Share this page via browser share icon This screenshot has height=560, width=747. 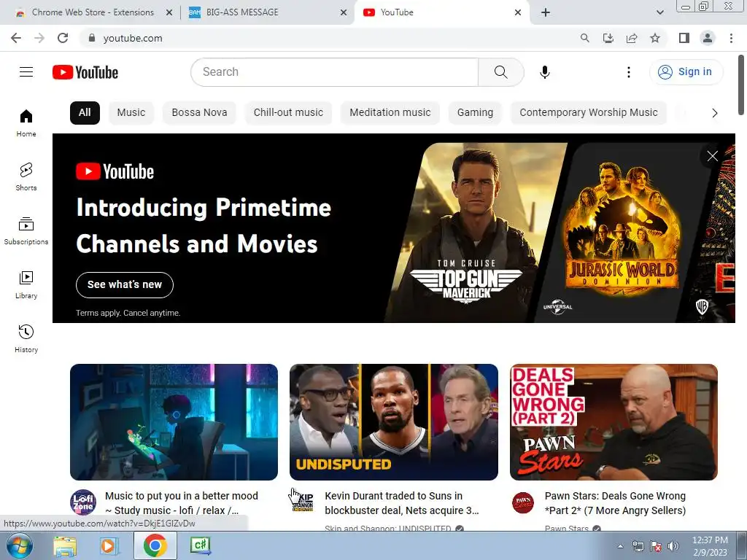point(632,38)
